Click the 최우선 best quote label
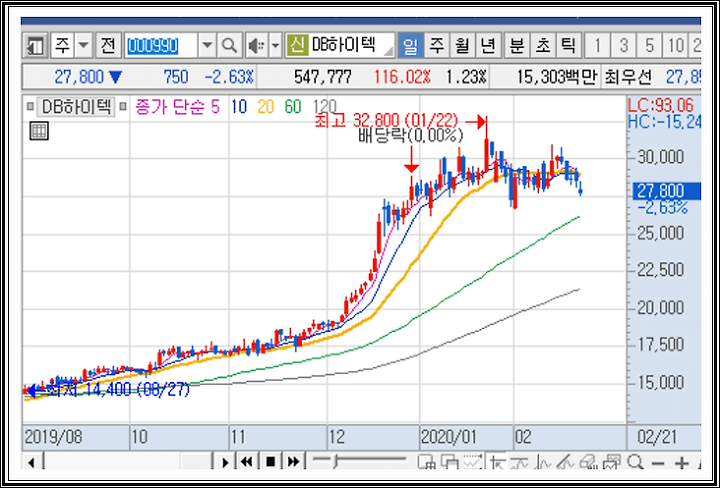 click(x=628, y=77)
